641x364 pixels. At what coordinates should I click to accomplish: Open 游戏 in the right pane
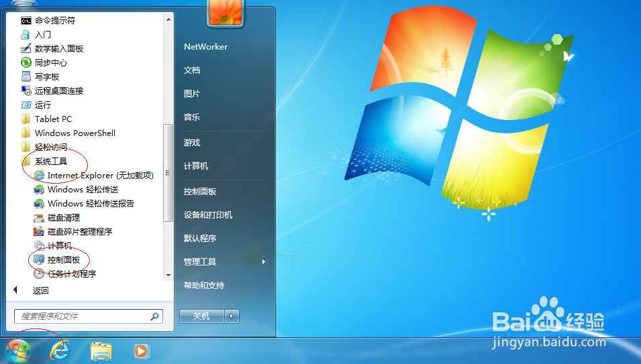pyautogui.click(x=192, y=142)
